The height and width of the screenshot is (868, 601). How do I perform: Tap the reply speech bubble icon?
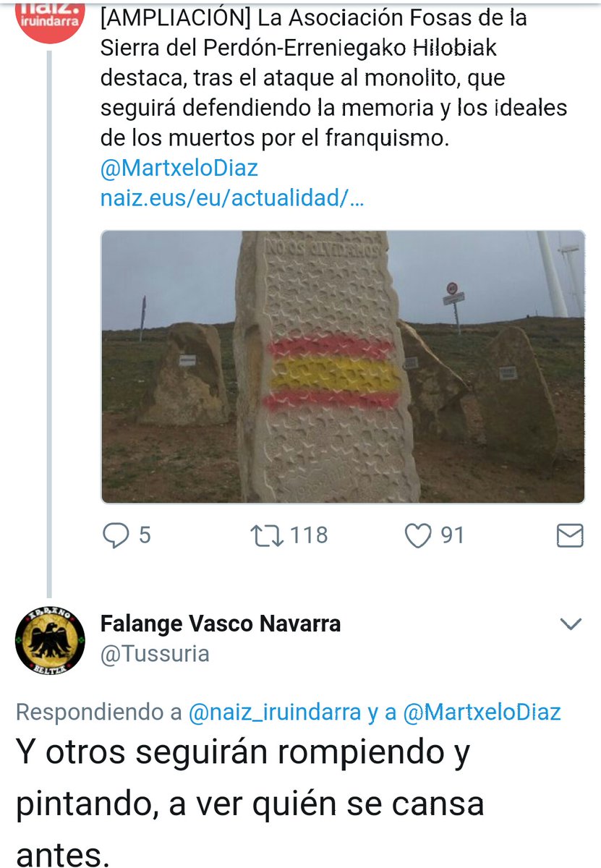tap(115, 535)
